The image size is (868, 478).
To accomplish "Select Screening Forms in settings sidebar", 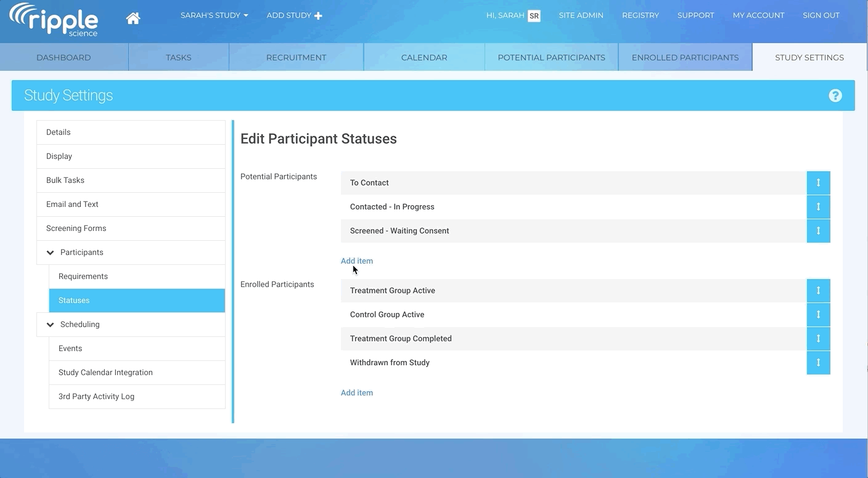I will pyautogui.click(x=76, y=229).
